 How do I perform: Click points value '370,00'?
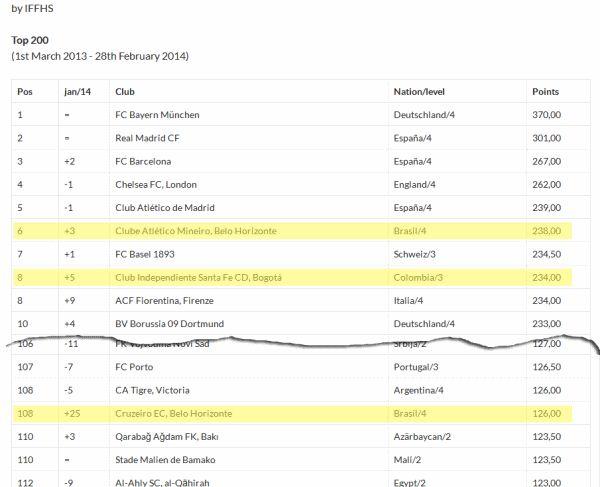pyautogui.click(x=546, y=115)
